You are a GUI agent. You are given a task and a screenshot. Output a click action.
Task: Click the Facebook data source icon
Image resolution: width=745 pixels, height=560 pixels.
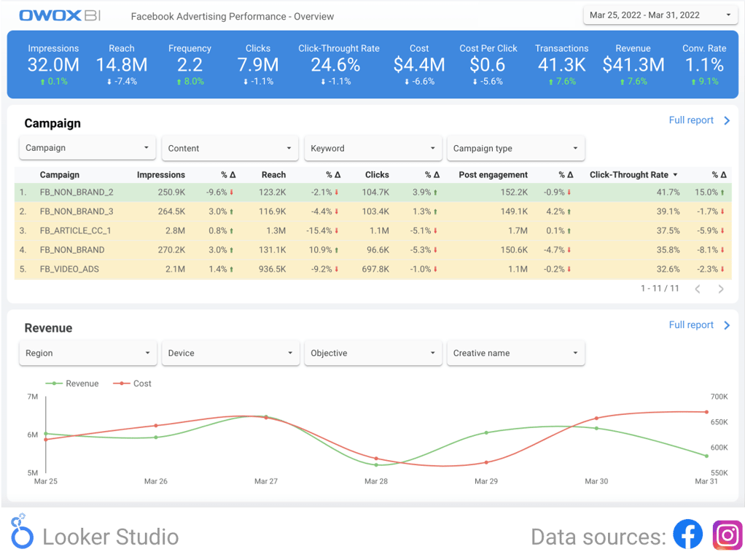(687, 534)
